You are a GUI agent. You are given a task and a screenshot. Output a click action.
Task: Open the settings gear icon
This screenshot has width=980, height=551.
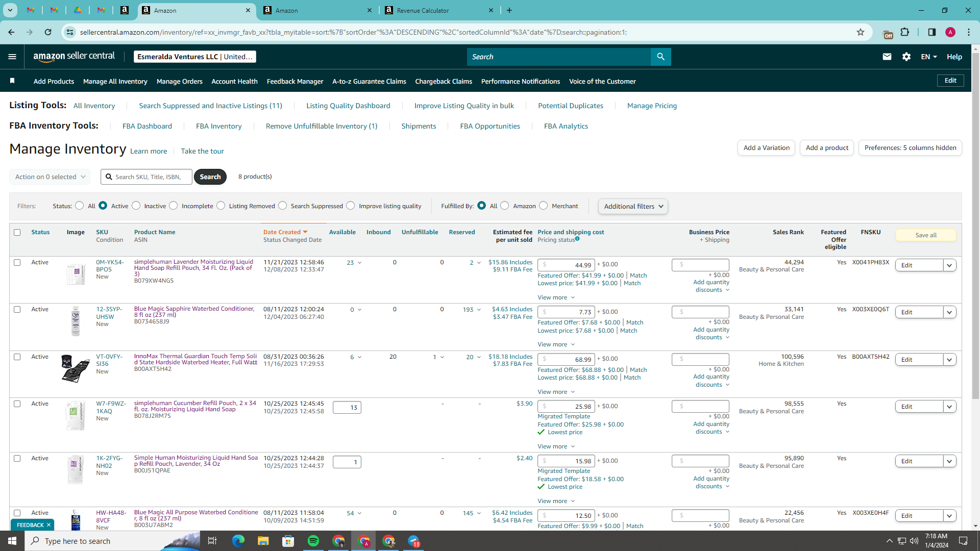pos(906,57)
